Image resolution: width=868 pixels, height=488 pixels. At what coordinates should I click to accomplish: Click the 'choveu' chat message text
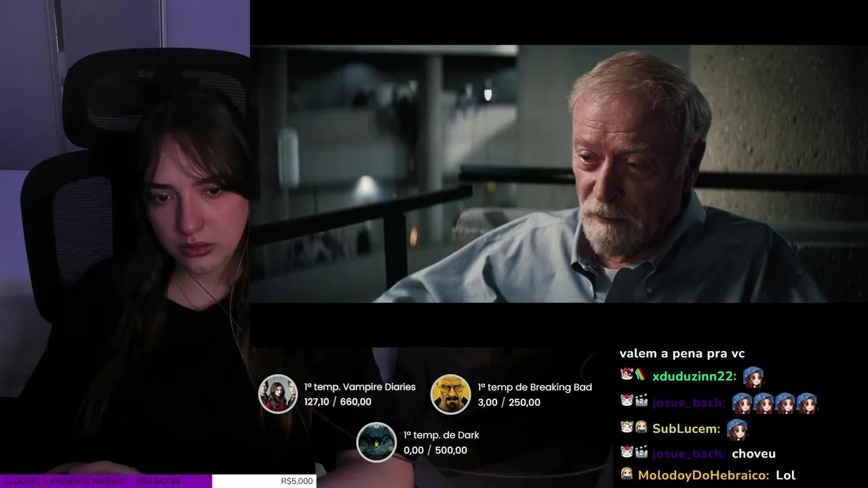pyautogui.click(x=754, y=454)
